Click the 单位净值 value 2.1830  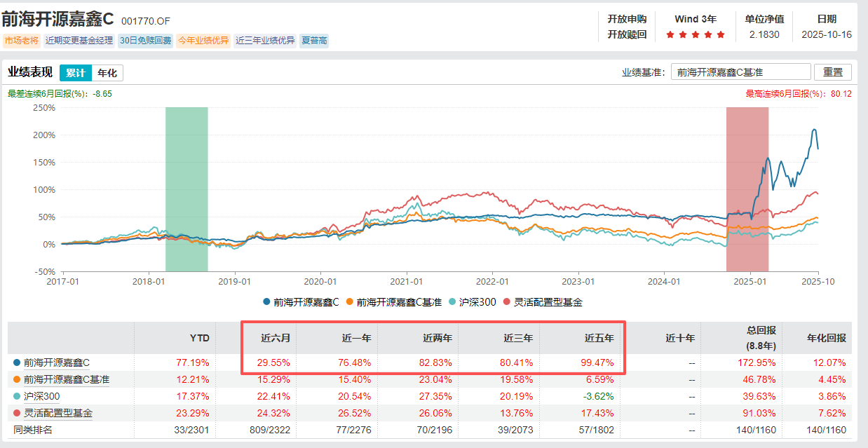tap(764, 34)
